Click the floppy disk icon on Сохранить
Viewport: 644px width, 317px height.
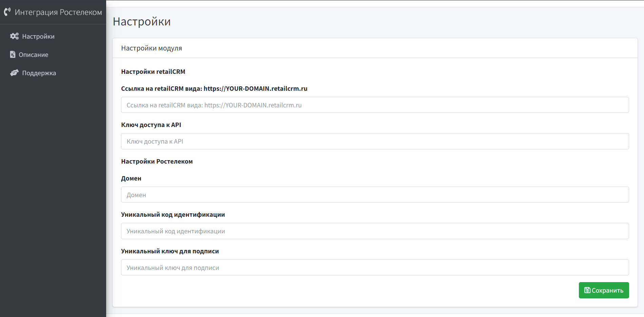click(587, 290)
